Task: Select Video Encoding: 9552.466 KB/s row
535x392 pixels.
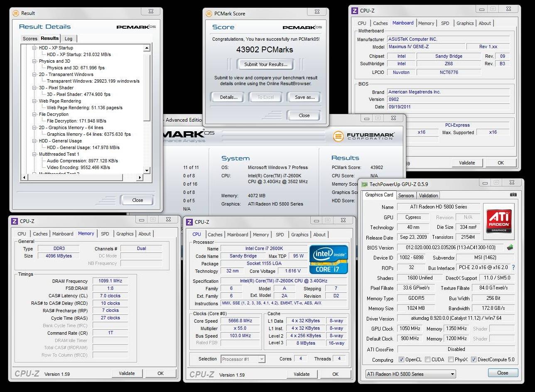Action: click(x=79, y=167)
